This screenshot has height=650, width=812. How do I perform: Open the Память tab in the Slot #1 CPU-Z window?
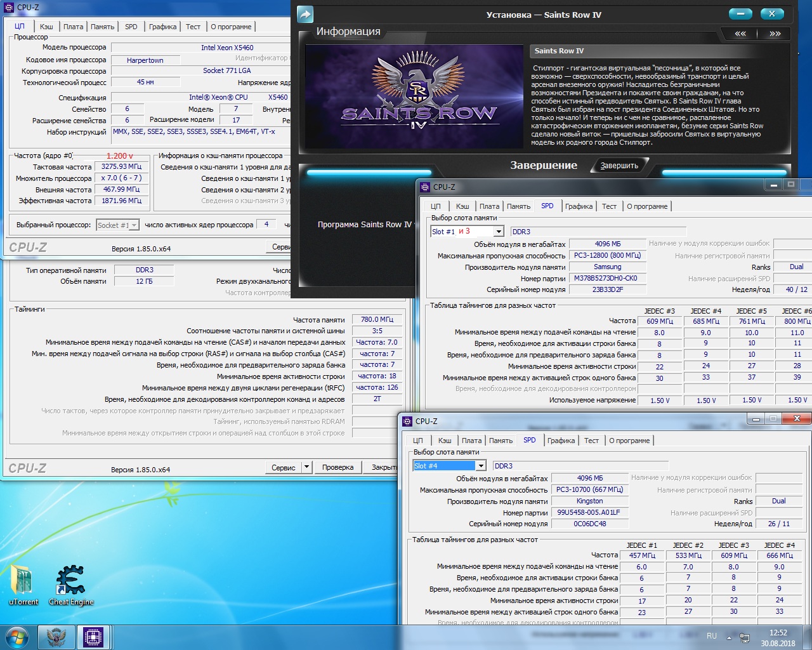click(x=518, y=206)
